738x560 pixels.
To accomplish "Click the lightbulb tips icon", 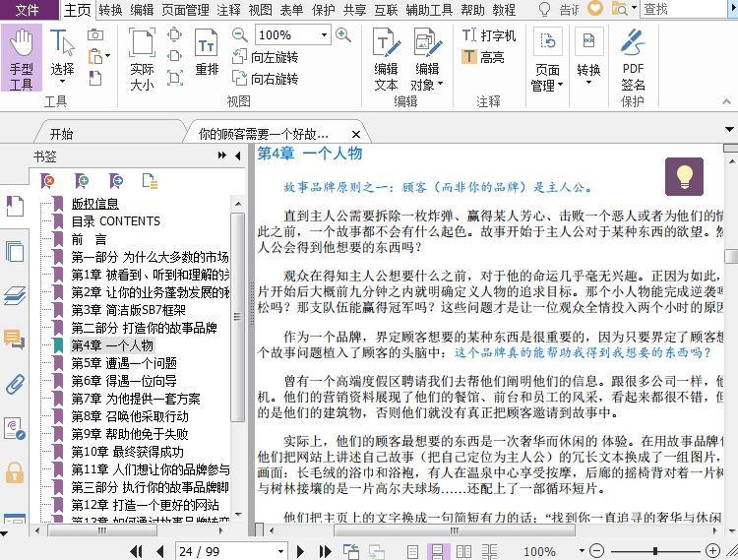I will 684,176.
